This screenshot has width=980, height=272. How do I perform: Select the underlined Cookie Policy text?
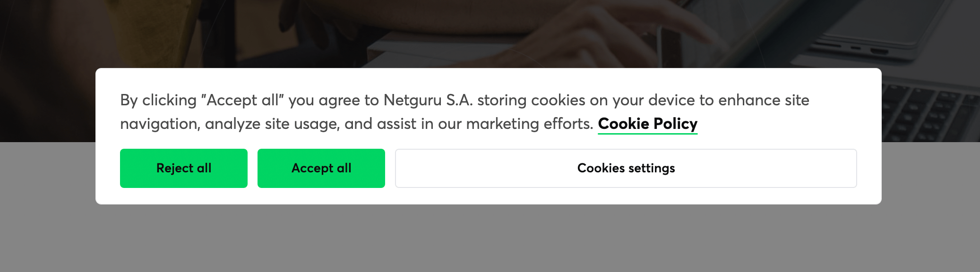[647, 124]
